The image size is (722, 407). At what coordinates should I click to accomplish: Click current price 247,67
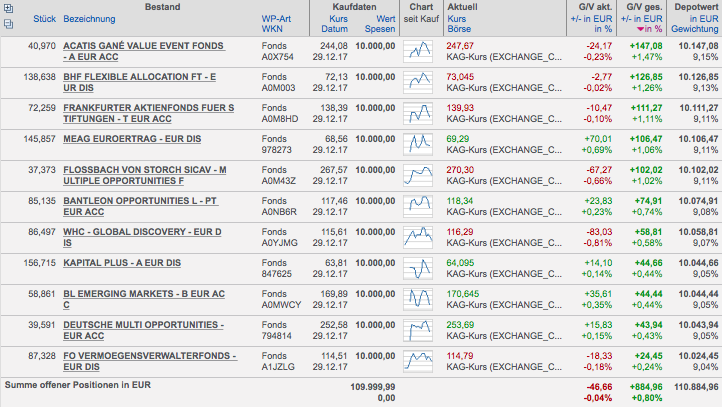coord(460,46)
